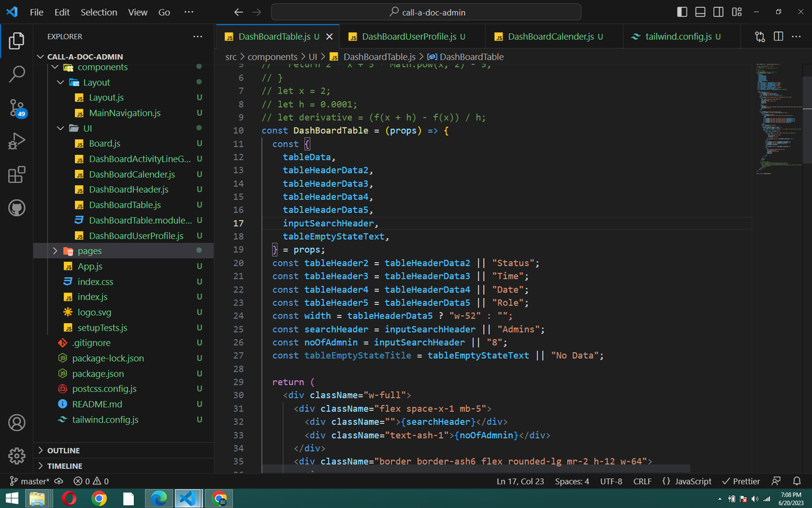Screen dimensions: 812x508
Task: Split the editor to the right
Action: click(x=778, y=37)
